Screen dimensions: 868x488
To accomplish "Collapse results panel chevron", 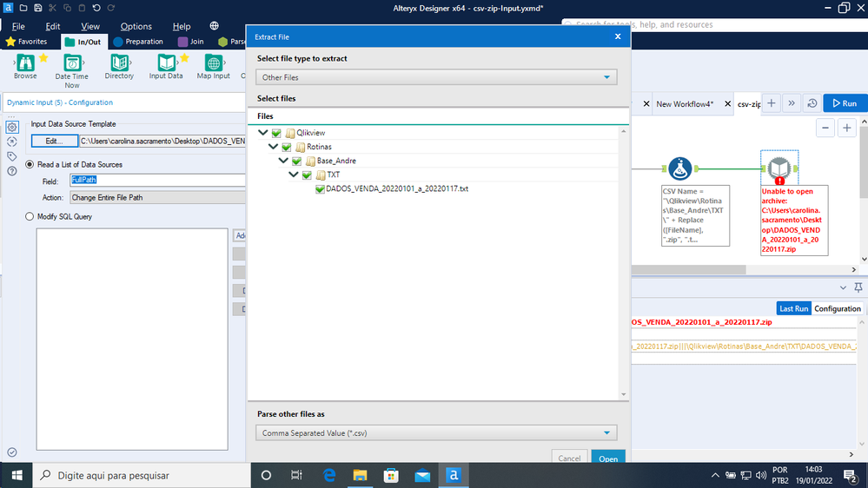I will click(843, 287).
